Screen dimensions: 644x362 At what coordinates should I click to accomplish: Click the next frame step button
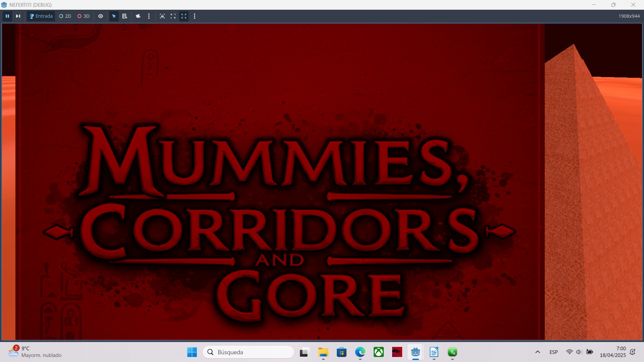pos(18,16)
